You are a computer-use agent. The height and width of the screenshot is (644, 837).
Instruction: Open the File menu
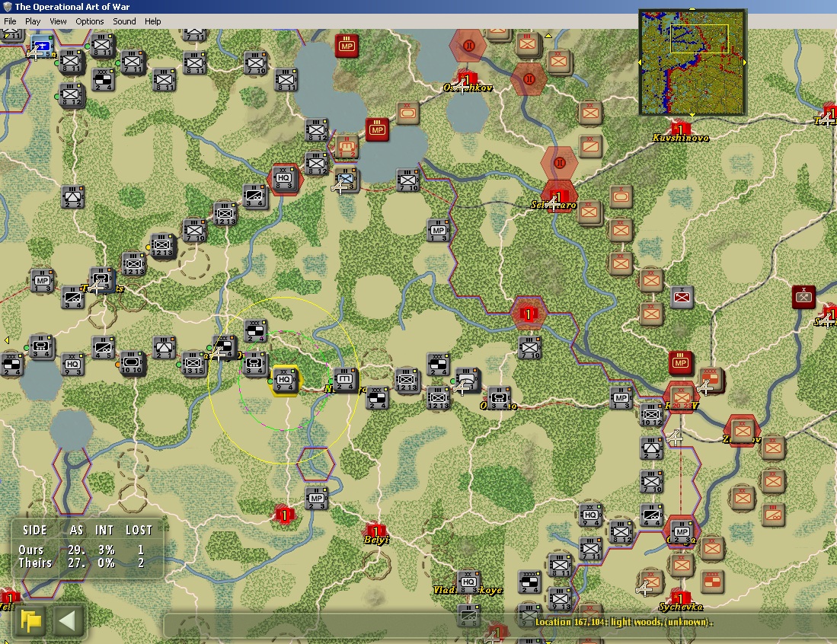[x=10, y=21]
